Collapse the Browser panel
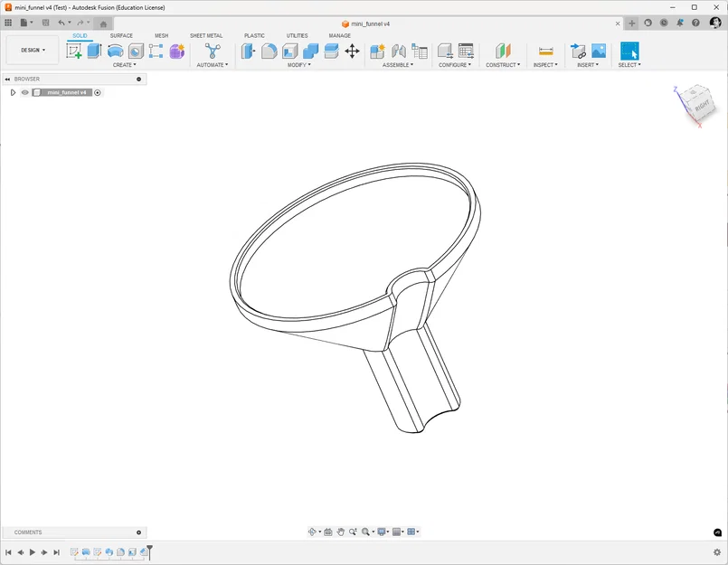Screen dimensions: 728x565 click(7, 79)
